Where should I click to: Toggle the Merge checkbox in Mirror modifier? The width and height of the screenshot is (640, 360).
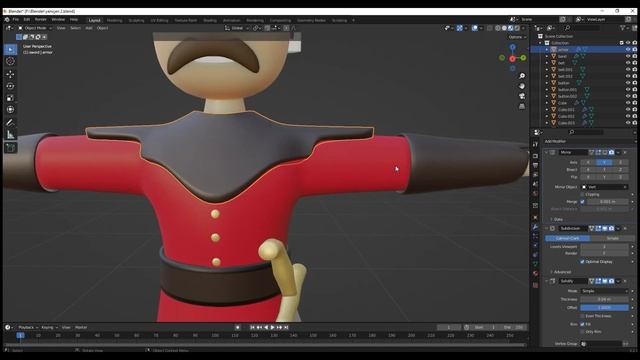pos(582,202)
